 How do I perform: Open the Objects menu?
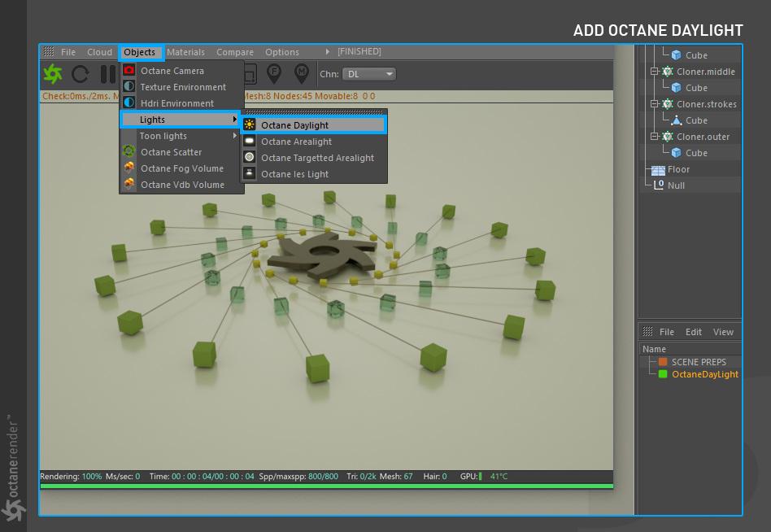[139, 51]
